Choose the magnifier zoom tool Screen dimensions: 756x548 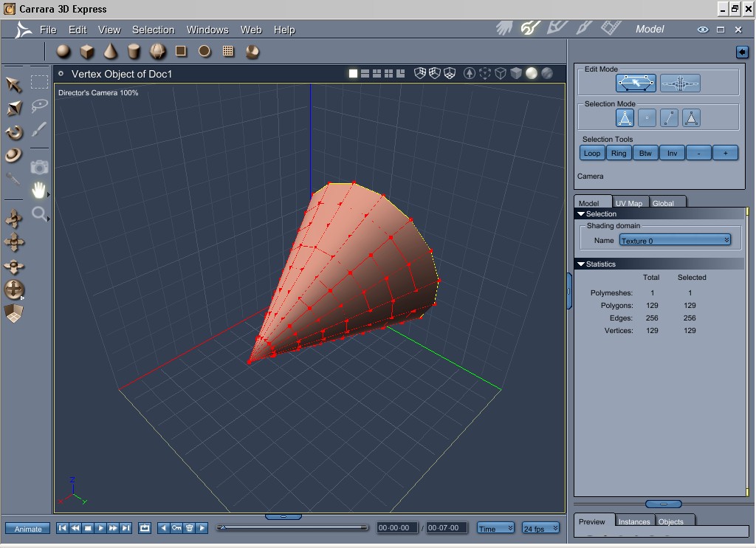point(39,215)
